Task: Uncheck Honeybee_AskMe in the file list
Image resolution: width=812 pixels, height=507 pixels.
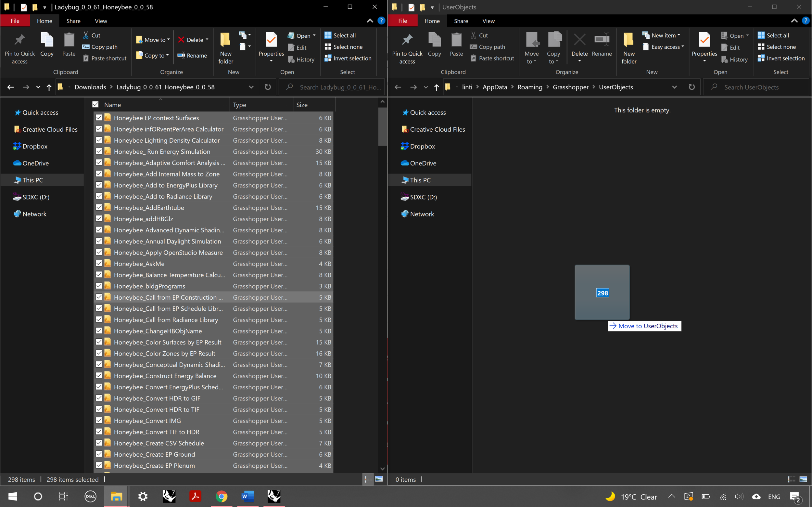Action: pos(99,263)
